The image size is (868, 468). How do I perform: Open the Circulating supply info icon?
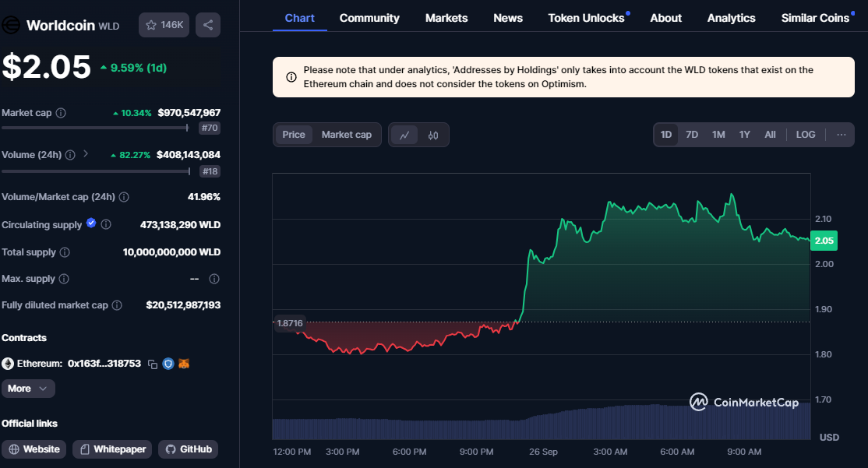pyautogui.click(x=106, y=224)
